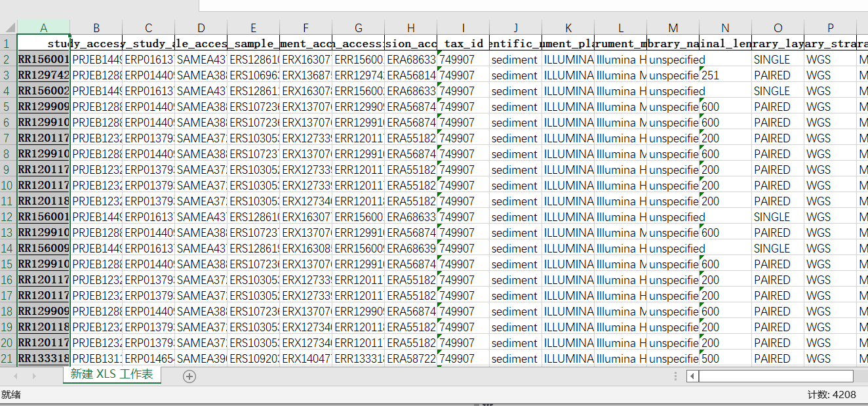Click the sediment cell in row 9
This screenshot has height=406, width=868.
pos(516,169)
